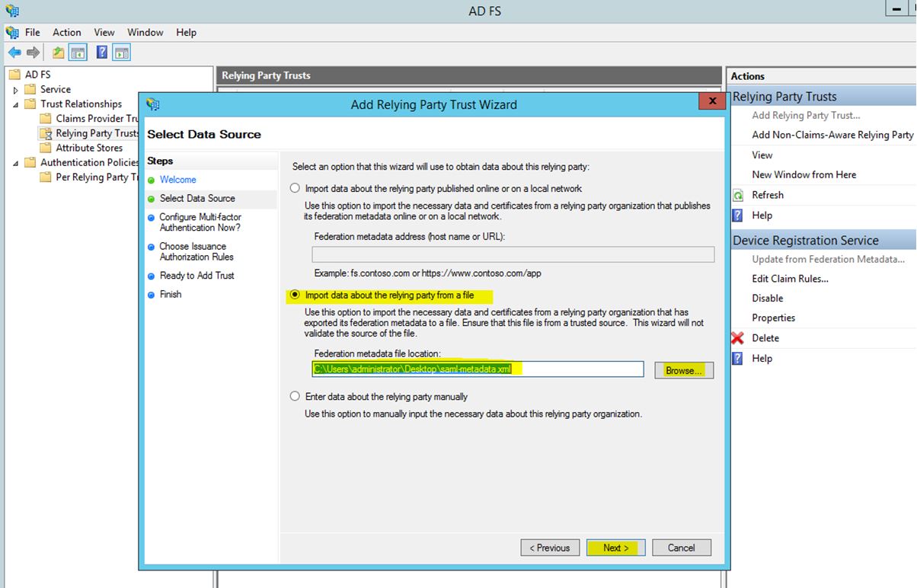
Task: Select import data published online radio button
Action: coord(295,188)
